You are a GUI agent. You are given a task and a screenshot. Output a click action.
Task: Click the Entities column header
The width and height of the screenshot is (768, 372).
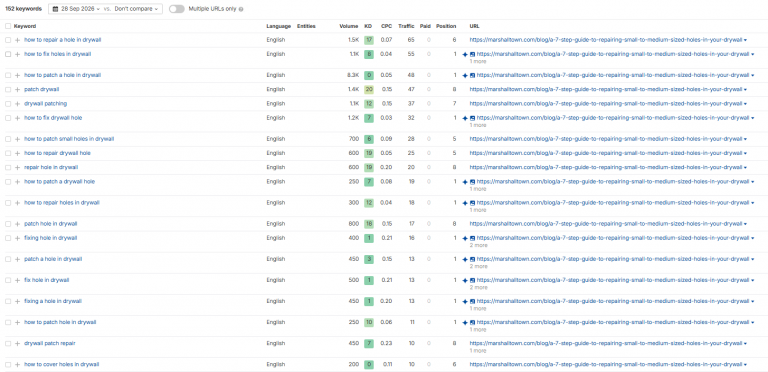[x=306, y=26]
